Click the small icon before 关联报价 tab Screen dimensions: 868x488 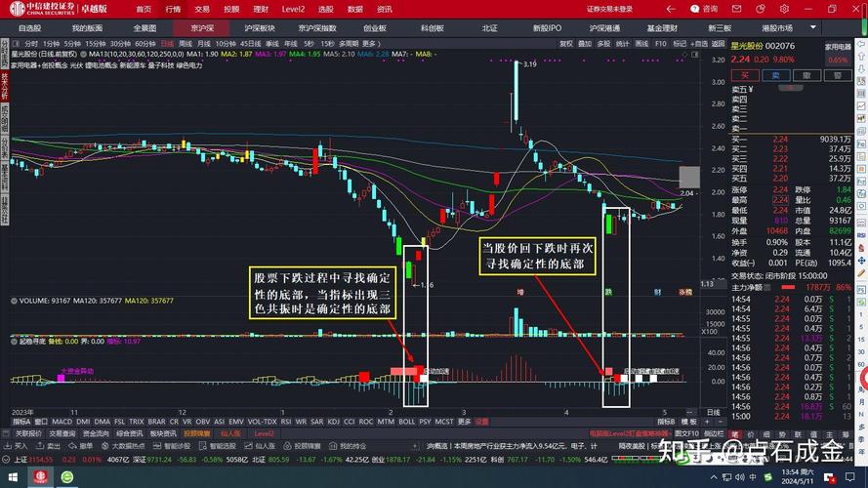[6, 433]
